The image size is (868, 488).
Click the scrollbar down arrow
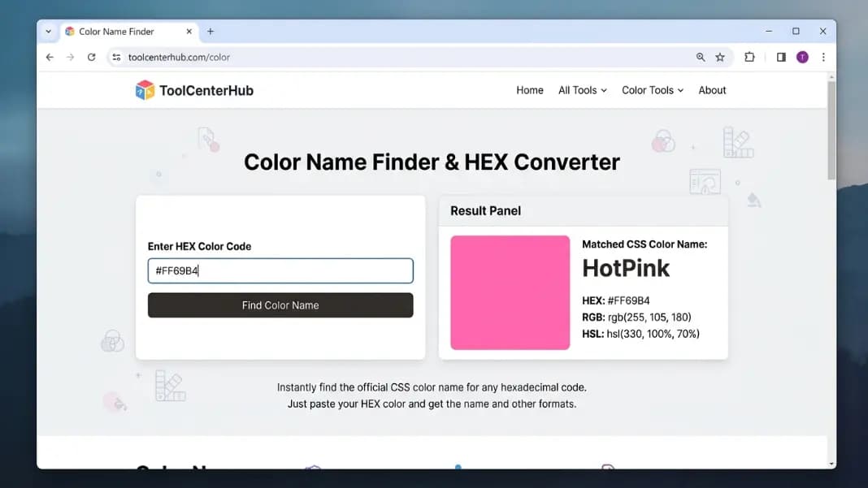point(831,464)
